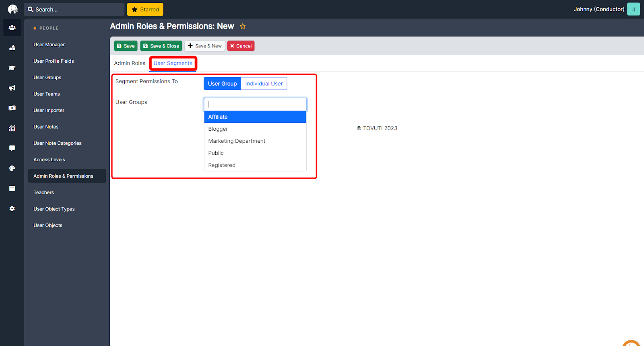This screenshot has width=644, height=346.
Task: Open the window layout icon in sidebar
Action: pos(12,188)
